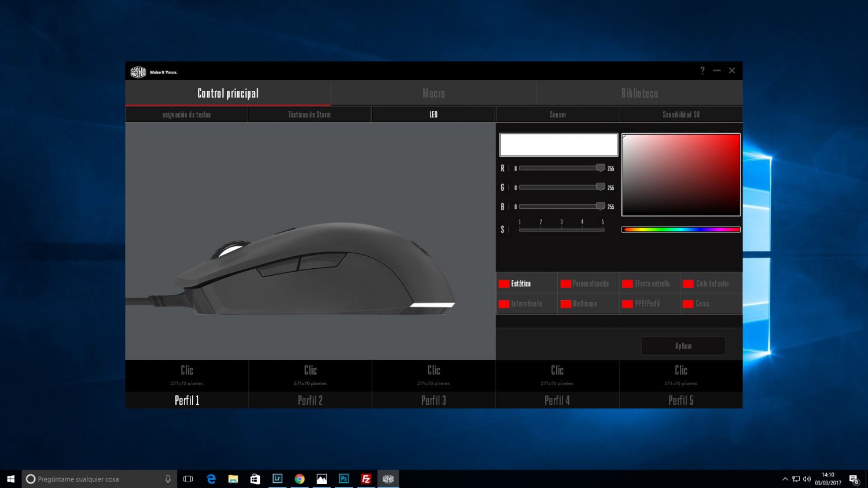The height and width of the screenshot is (488, 868).
Task: Choose the Intermitente LED mode
Action: tap(526, 304)
